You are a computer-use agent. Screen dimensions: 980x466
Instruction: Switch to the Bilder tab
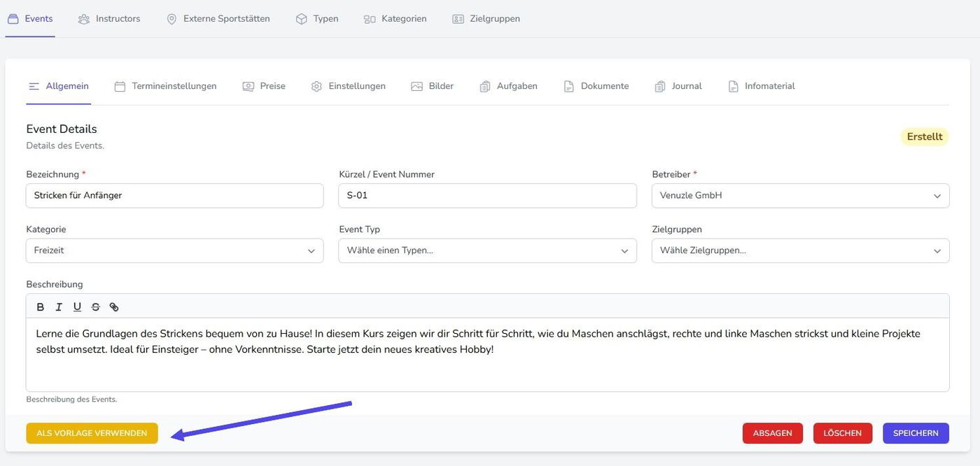[x=432, y=86]
